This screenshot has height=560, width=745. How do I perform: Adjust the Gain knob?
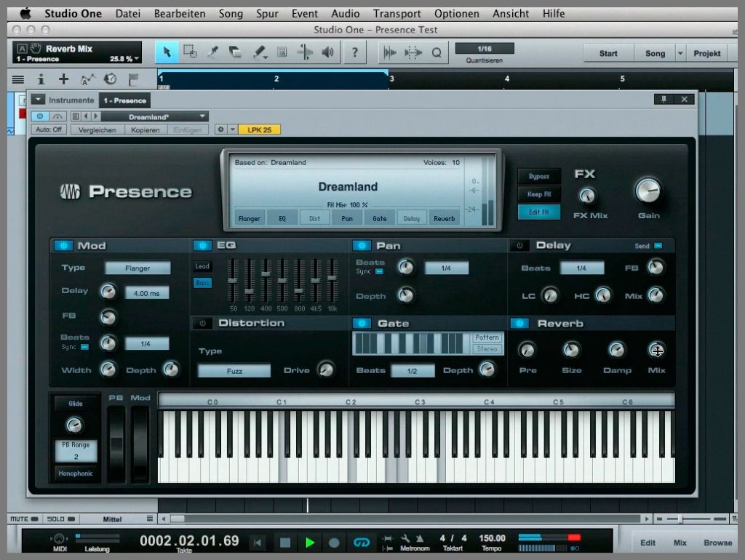coord(648,191)
